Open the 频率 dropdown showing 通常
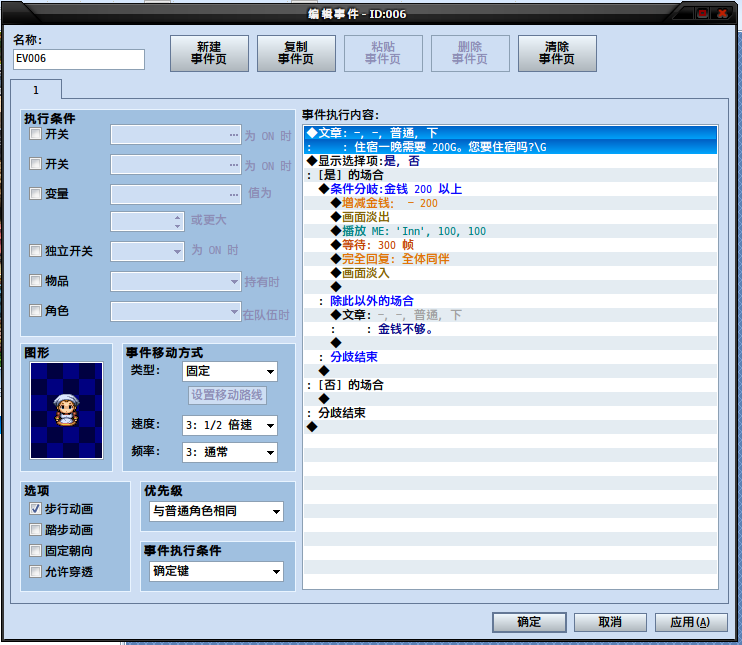The height and width of the screenshot is (645, 742). pyautogui.click(x=230, y=452)
